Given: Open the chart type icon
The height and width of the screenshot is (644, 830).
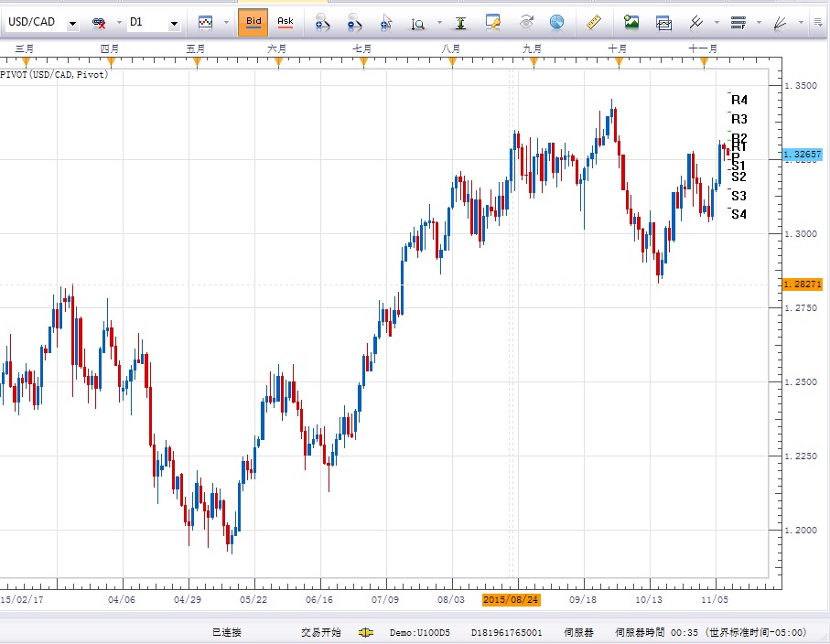Looking at the screenshot, I should 205,22.
